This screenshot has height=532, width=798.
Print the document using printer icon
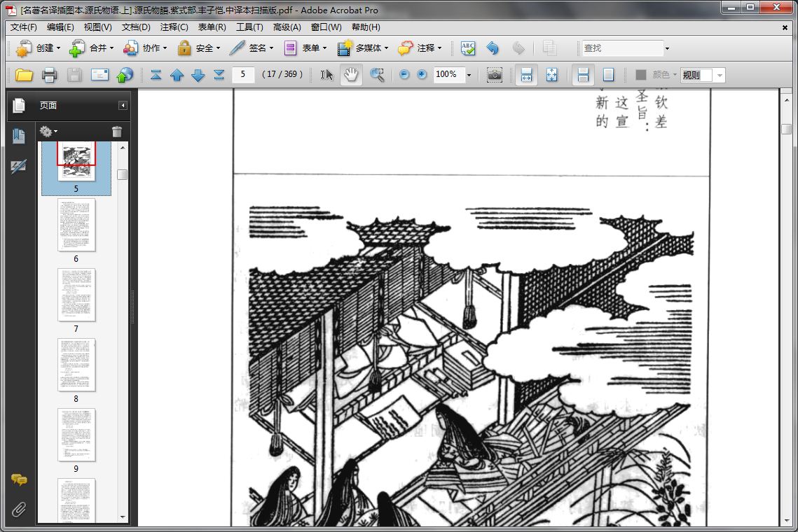point(49,76)
